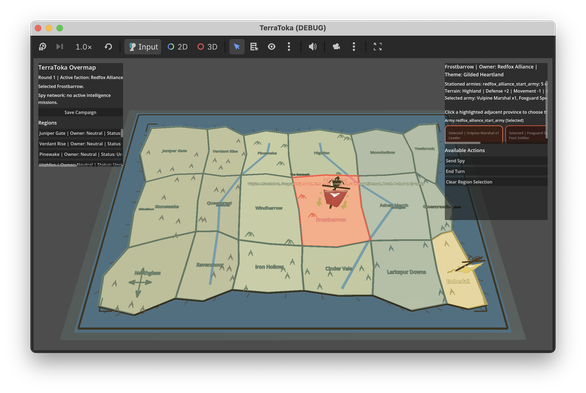
Task: Enable 2D node selection mode
Action: (178, 47)
